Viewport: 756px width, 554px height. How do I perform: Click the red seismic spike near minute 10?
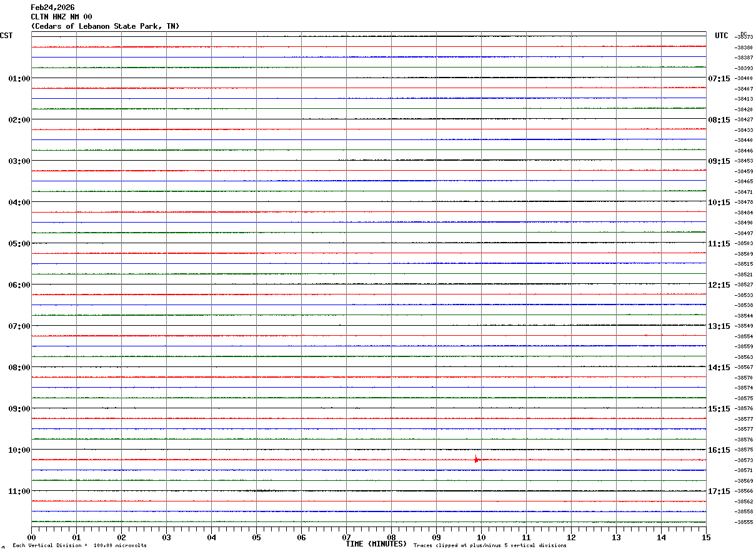tap(476, 459)
